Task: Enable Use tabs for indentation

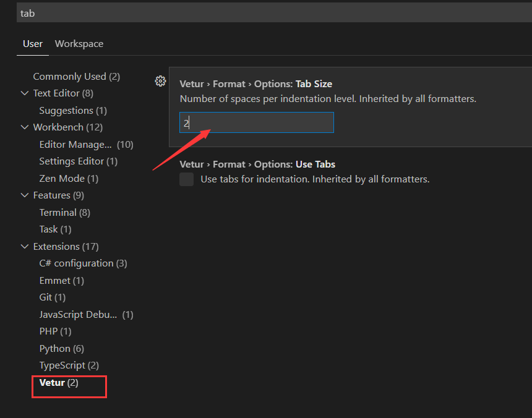Action: tap(186, 179)
